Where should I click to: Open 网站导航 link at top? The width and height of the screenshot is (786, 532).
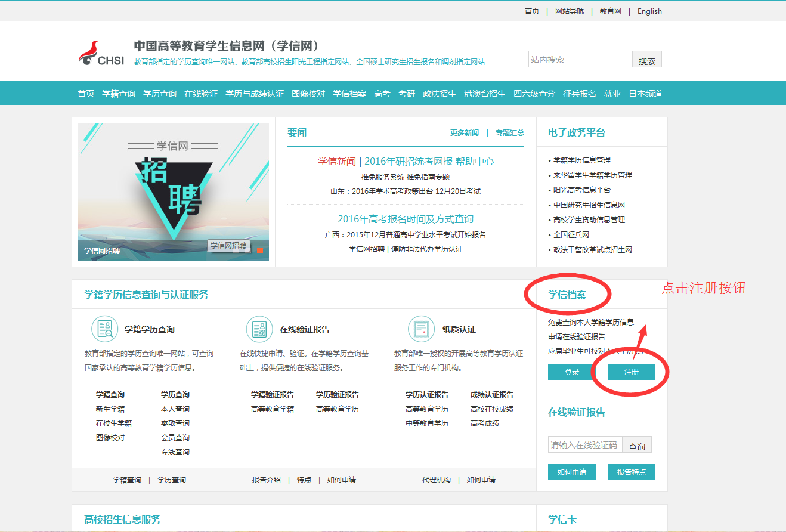tap(570, 11)
